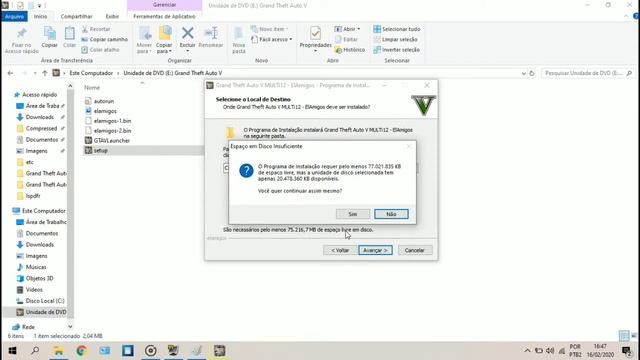Click the Recortar command
640x360 pixels.
pyautogui.click(x=96, y=29)
